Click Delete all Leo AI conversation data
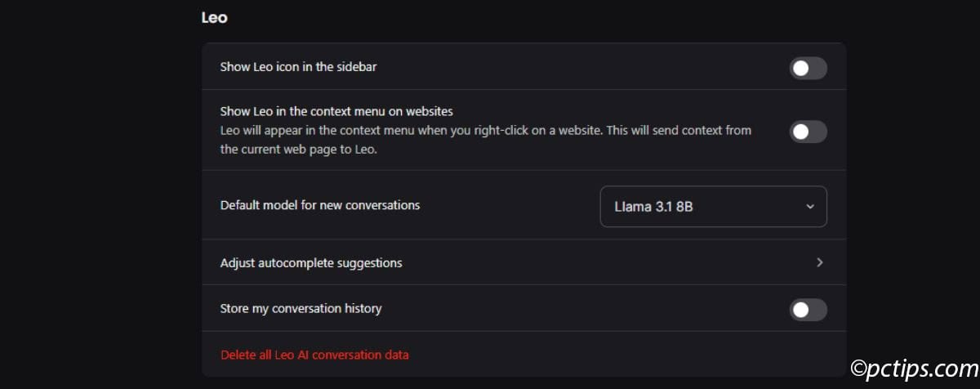 click(x=314, y=355)
